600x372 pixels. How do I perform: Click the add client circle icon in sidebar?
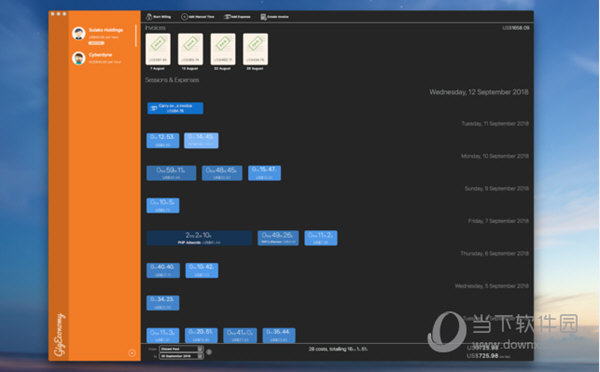[132, 353]
